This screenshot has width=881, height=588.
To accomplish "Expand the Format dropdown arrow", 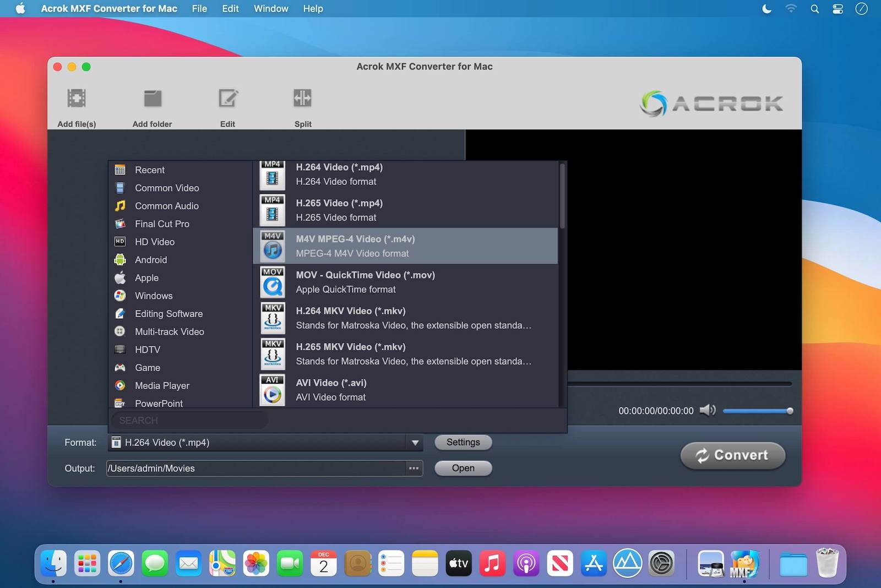I will click(x=415, y=443).
